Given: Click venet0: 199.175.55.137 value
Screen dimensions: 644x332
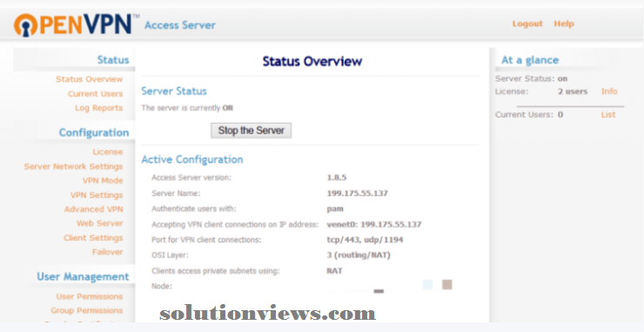Looking at the screenshot, I should pyautogui.click(x=374, y=225).
